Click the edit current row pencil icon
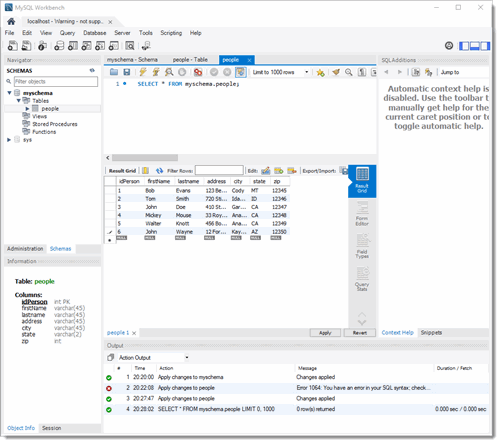Image resolution: width=500 pixels, height=444 pixels. pyautogui.click(x=266, y=171)
